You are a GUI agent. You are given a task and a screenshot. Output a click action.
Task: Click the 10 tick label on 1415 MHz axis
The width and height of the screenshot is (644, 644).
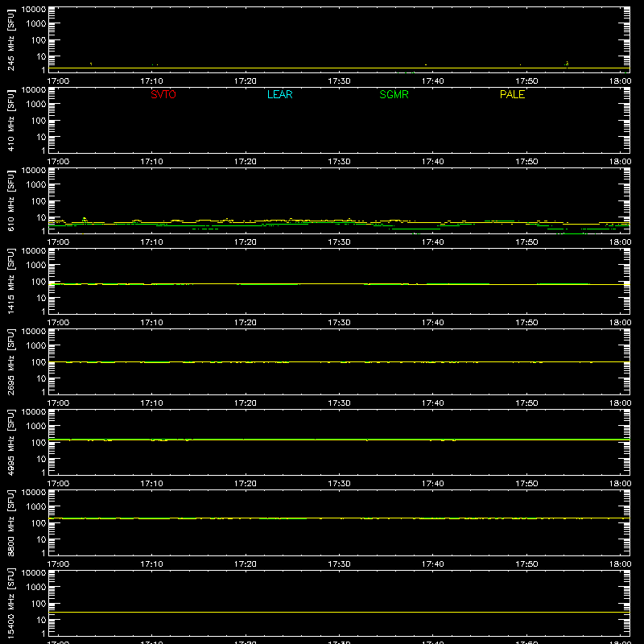[x=41, y=298]
